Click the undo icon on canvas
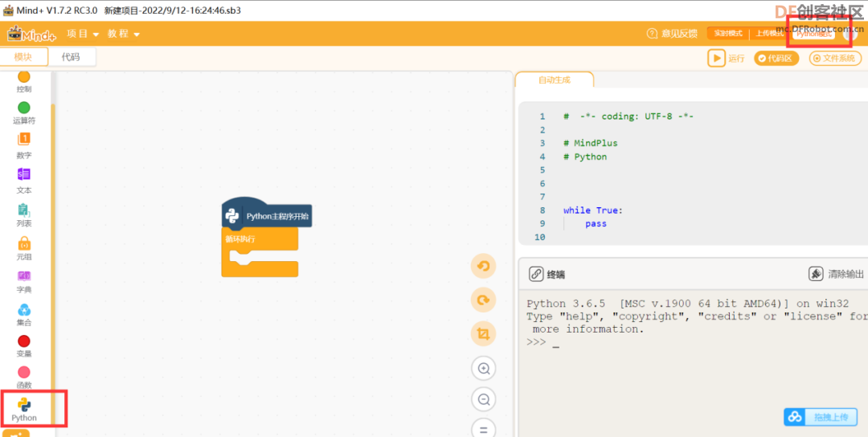868x437 pixels. pyautogui.click(x=483, y=267)
